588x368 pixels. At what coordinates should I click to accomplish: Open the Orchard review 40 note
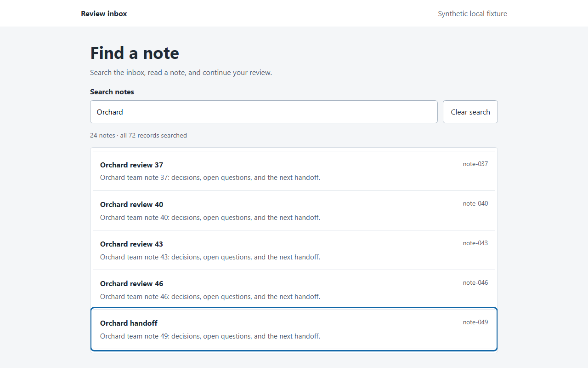294,211
